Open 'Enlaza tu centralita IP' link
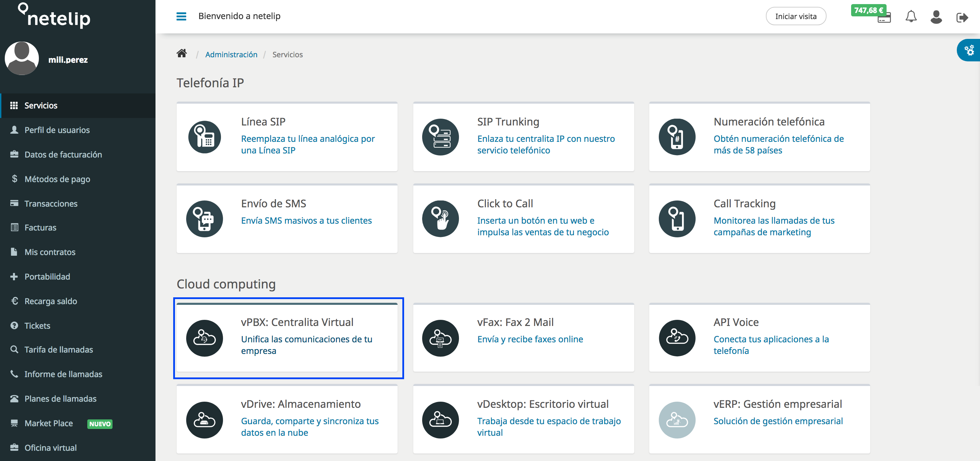Viewport: 980px width, 461px height. (x=546, y=145)
